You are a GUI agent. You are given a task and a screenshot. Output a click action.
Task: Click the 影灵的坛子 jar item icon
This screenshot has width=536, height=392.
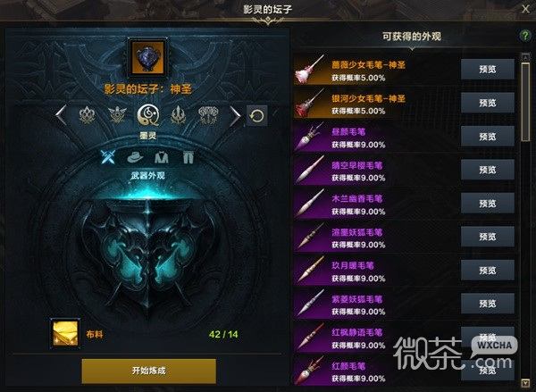click(x=147, y=58)
